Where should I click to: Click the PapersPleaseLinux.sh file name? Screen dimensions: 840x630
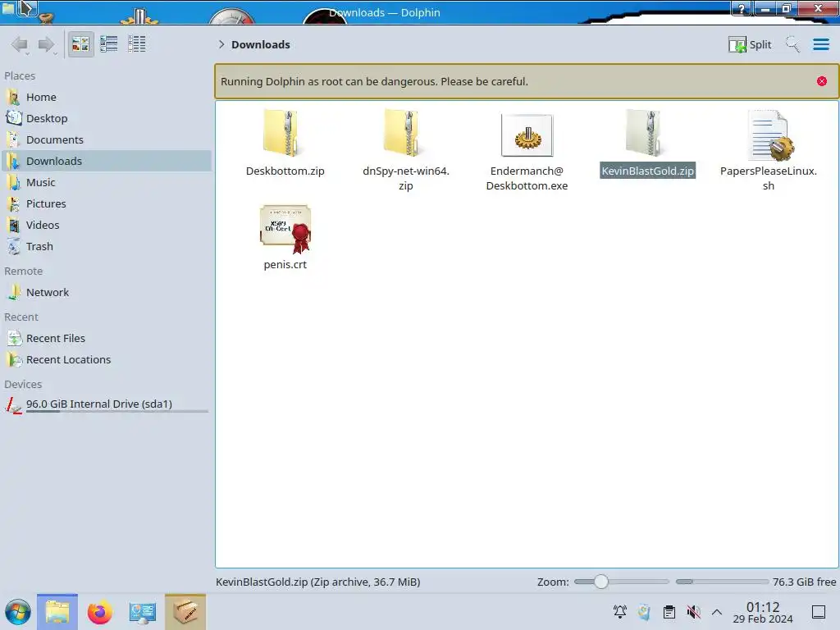click(x=769, y=178)
